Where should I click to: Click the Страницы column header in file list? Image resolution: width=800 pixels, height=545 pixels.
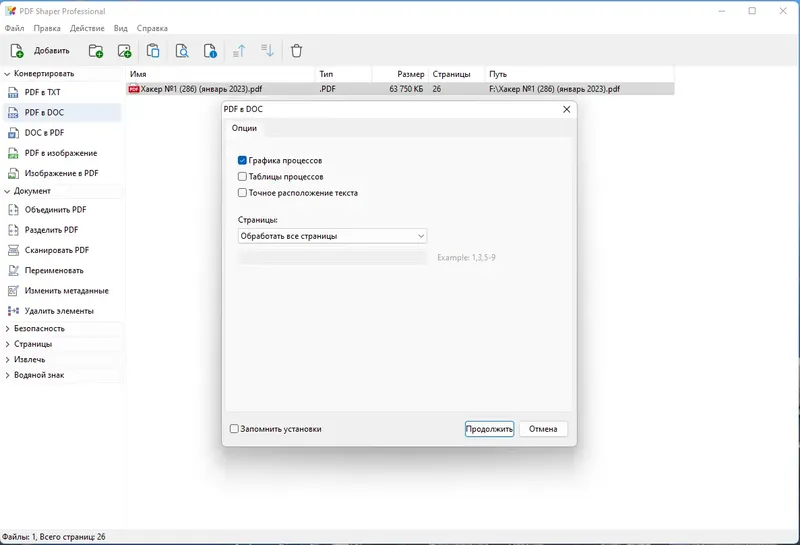pyautogui.click(x=457, y=74)
